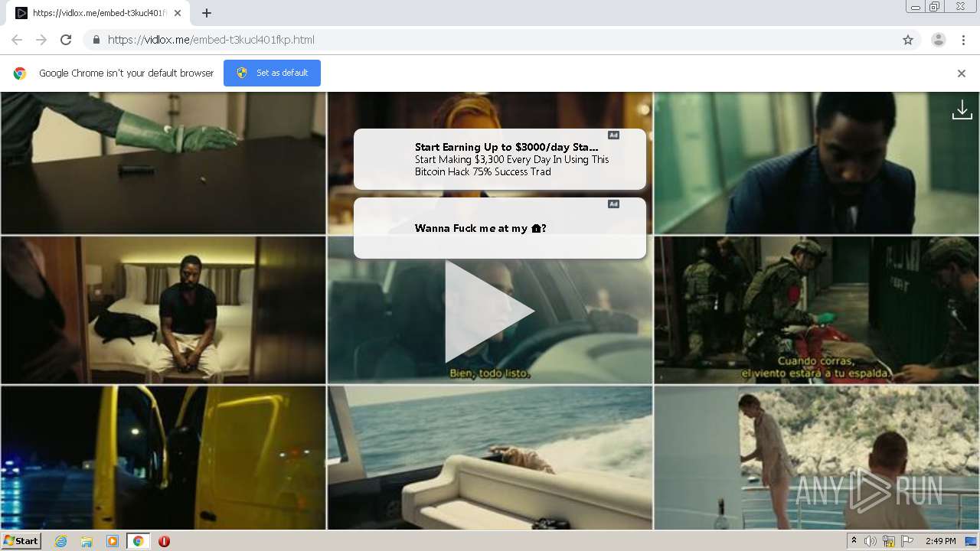Select the vidlox.me embed tab
Screen dimensions: 980x551
(x=98, y=13)
